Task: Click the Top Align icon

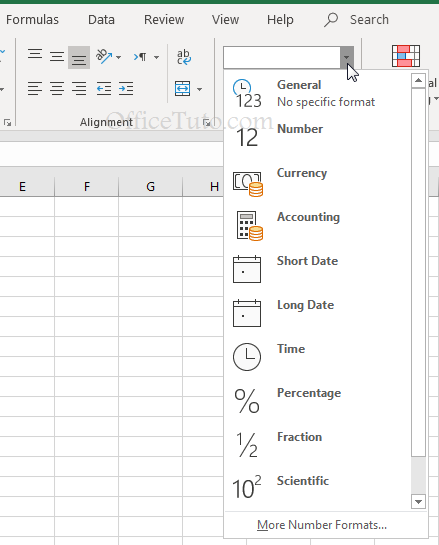Action: [35, 56]
